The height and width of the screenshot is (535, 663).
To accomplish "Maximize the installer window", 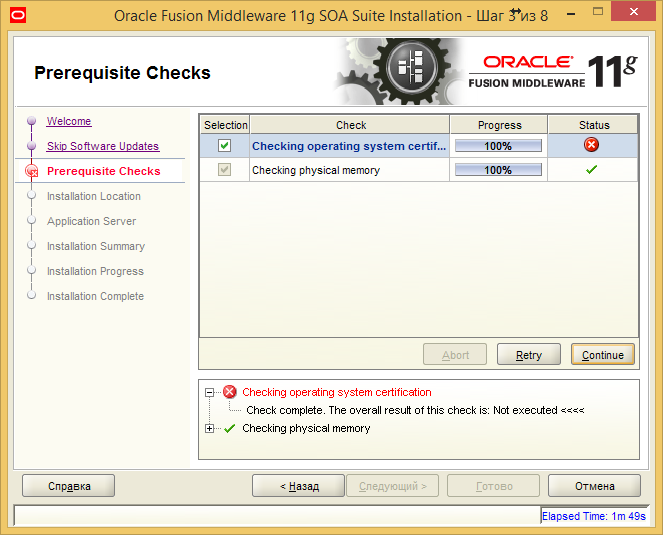I will point(598,12).
